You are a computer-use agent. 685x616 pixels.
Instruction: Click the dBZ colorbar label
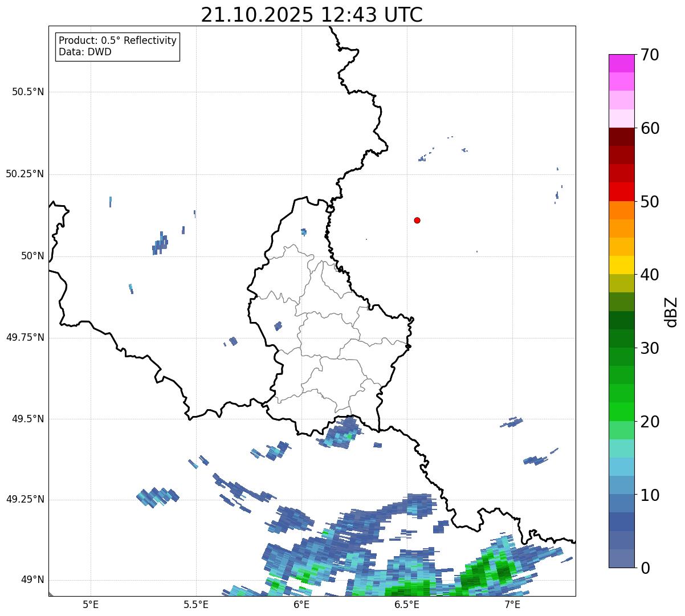[x=671, y=312]
